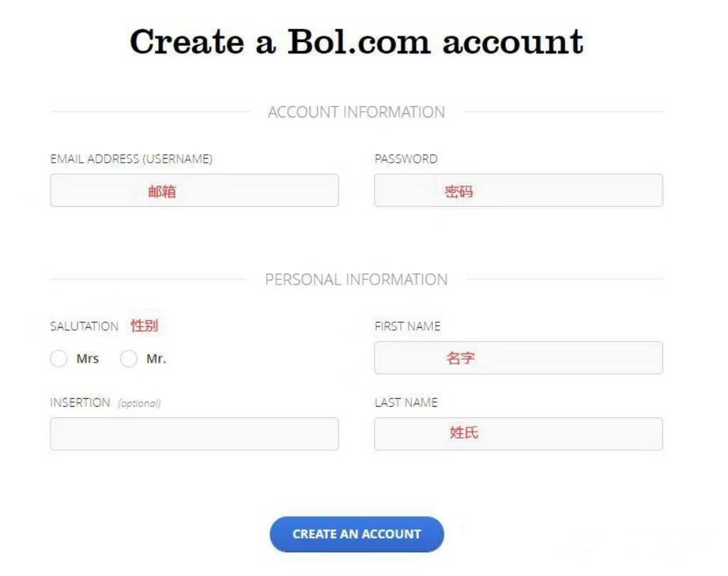Click the Password field label
Screen dimensions: 728x576
click(x=406, y=159)
